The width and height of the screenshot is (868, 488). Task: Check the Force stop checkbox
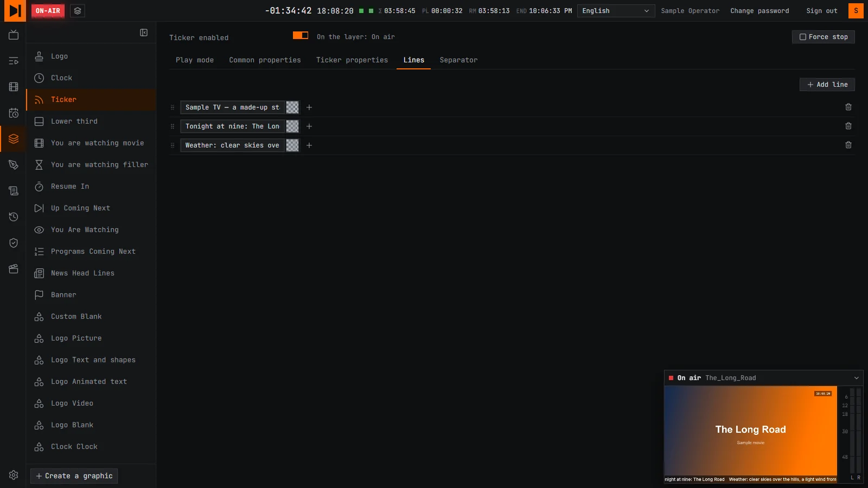[x=803, y=37]
